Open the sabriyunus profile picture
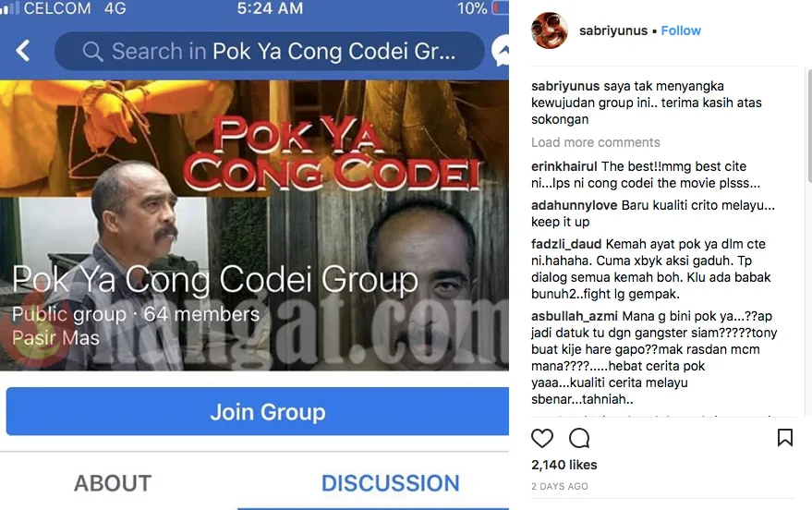Screen dimensions: 812x510 [550, 30]
